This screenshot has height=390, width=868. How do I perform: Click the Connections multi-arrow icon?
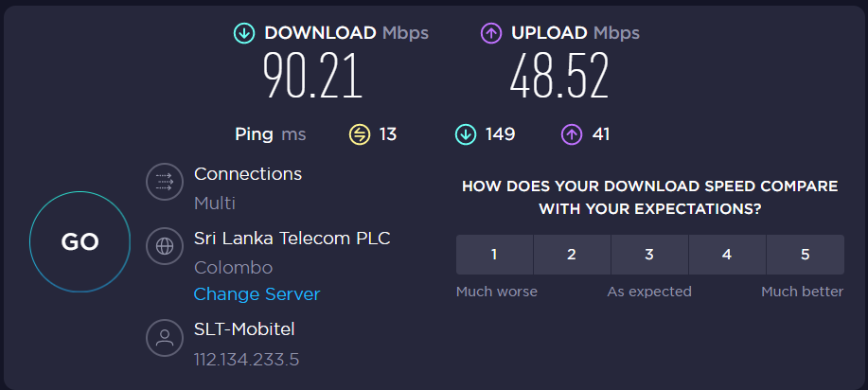[x=165, y=182]
